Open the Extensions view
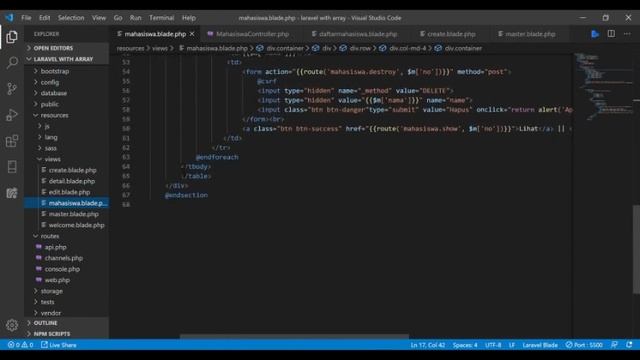The image size is (640, 360). (12, 141)
